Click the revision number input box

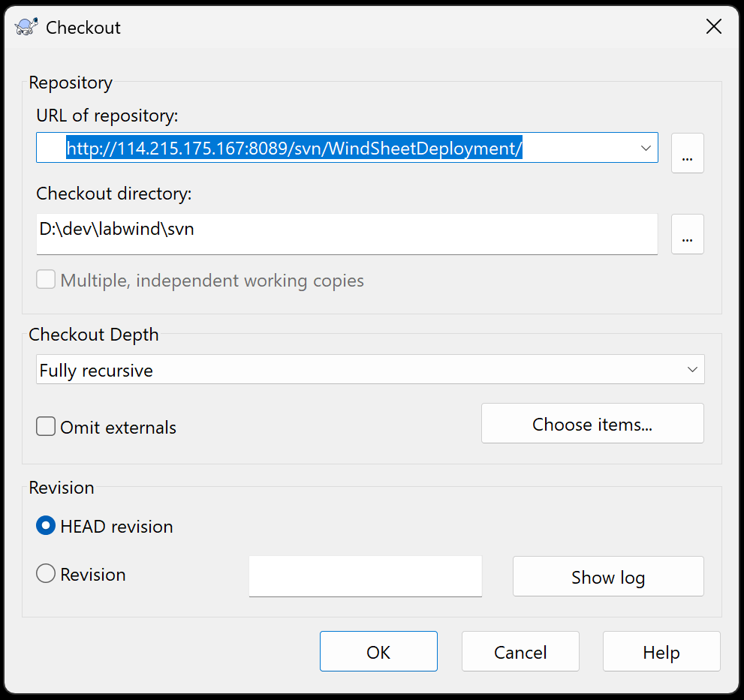point(366,576)
